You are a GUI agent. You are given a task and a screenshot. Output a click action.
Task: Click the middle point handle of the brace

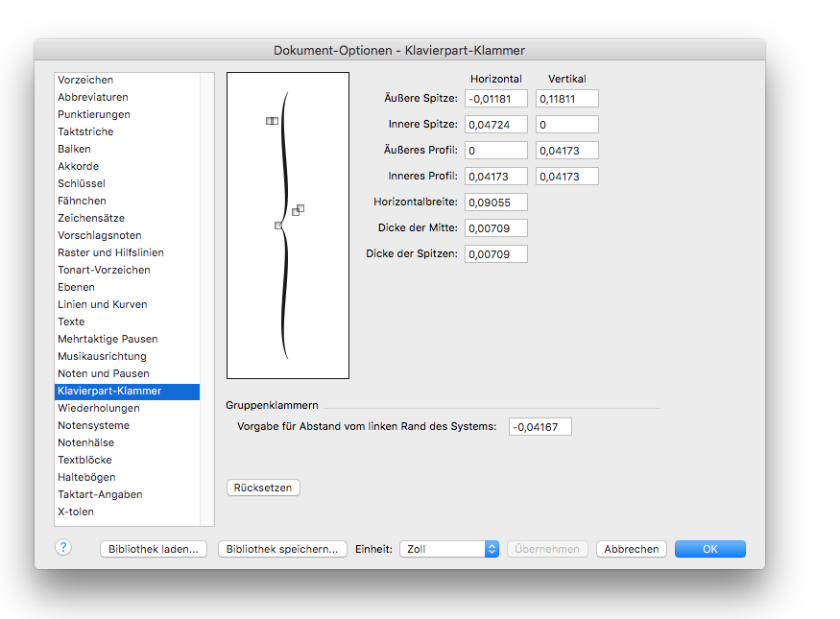[278, 226]
